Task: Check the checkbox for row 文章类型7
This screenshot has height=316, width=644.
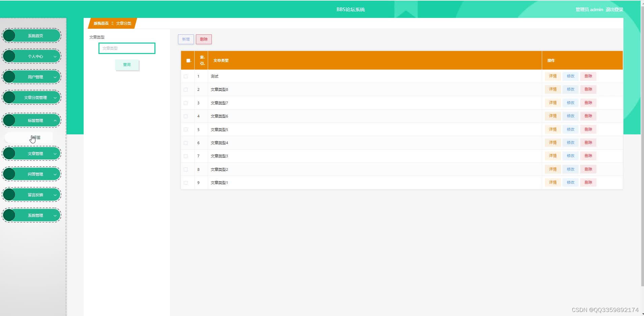Action: pyautogui.click(x=186, y=103)
